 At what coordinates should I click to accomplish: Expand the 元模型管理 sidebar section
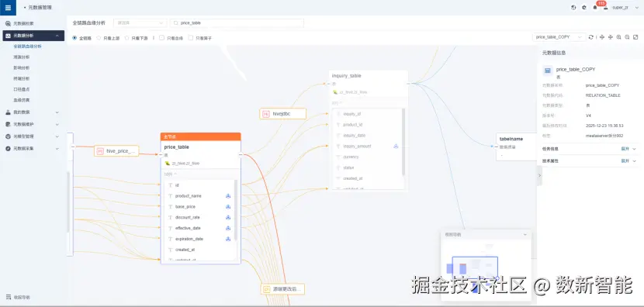(x=57, y=136)
